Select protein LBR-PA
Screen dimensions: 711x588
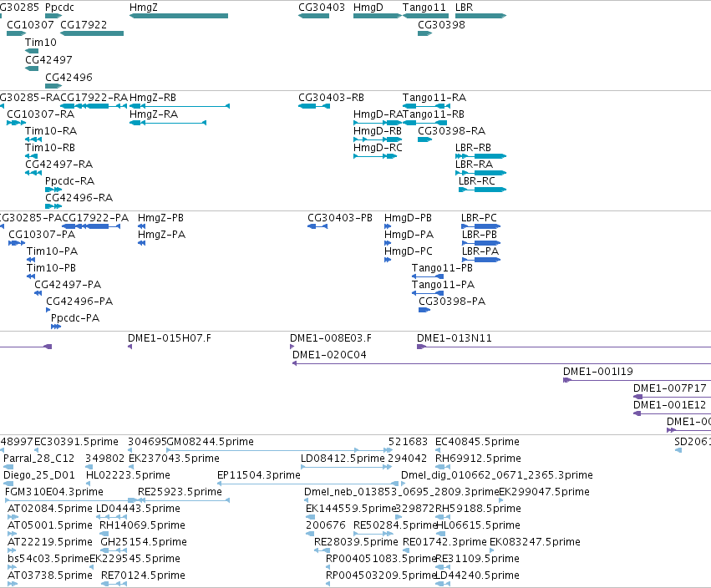click(x=480, y=260)
